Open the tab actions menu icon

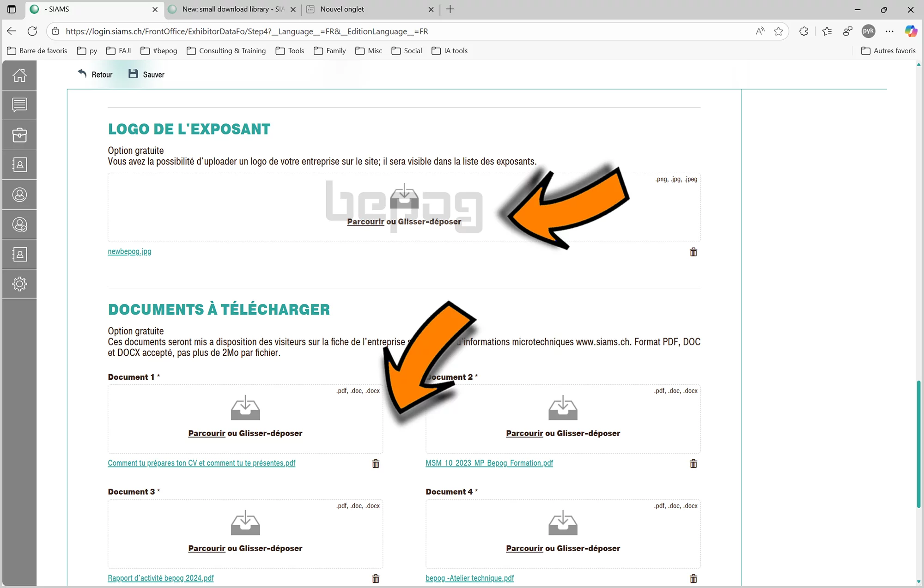coord(12,9)
